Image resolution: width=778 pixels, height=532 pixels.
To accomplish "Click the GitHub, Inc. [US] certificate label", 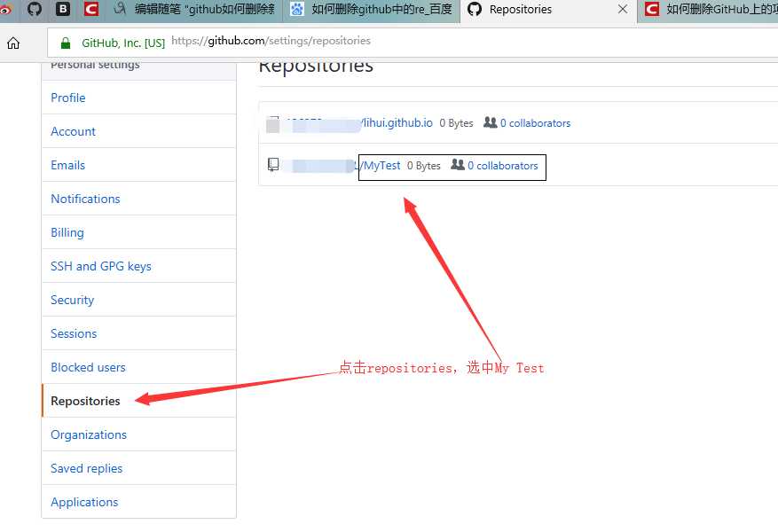I will click(x=123, y=43).
